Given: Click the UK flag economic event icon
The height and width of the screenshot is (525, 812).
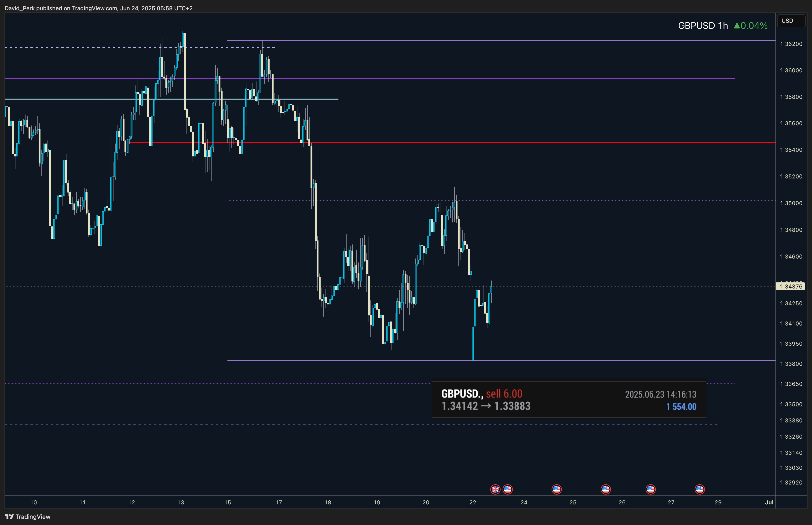Looking at the screenshot, I should coord(495,489).
